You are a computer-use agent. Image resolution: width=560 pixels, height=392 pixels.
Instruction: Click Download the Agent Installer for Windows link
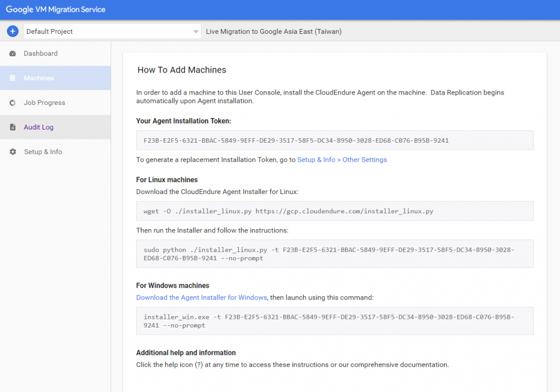[201, 297]
